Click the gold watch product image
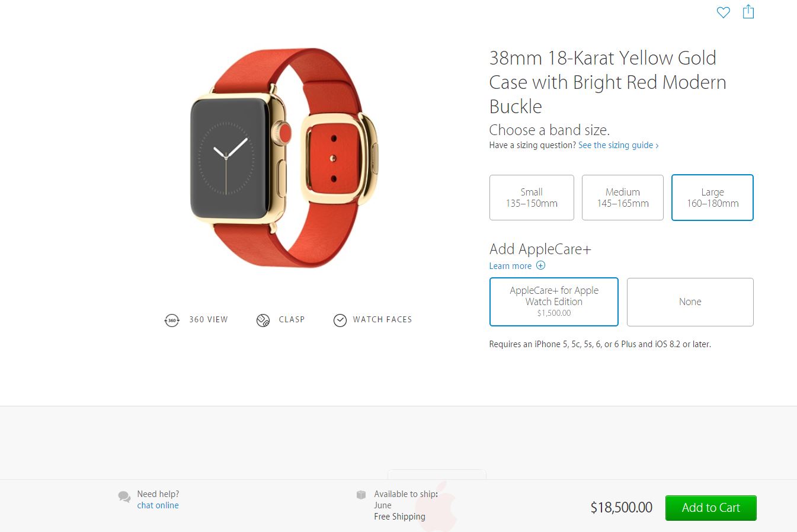Viewport: 797px width, 532px height. (x=284, y=158)
